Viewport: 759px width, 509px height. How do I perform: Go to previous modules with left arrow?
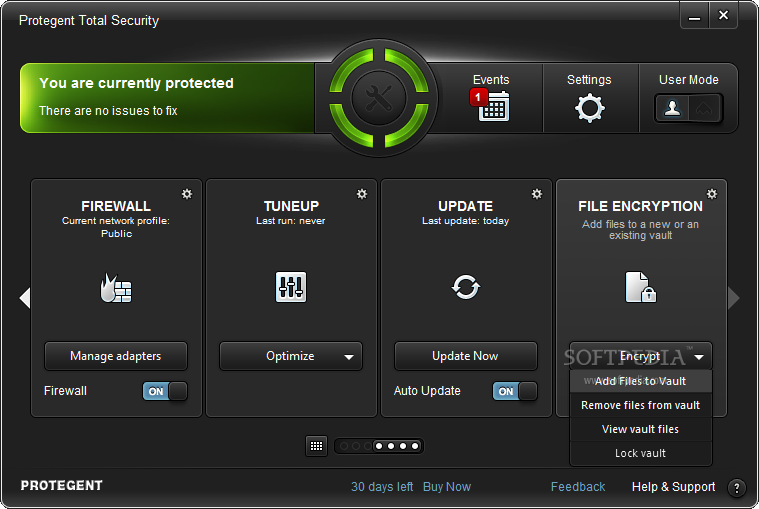[25, 298]
